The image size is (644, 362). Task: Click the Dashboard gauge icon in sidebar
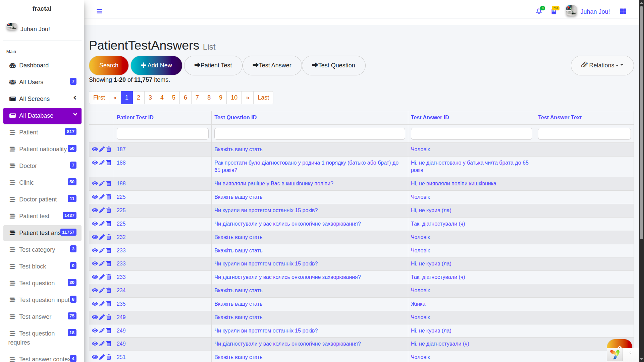[12, 65]
